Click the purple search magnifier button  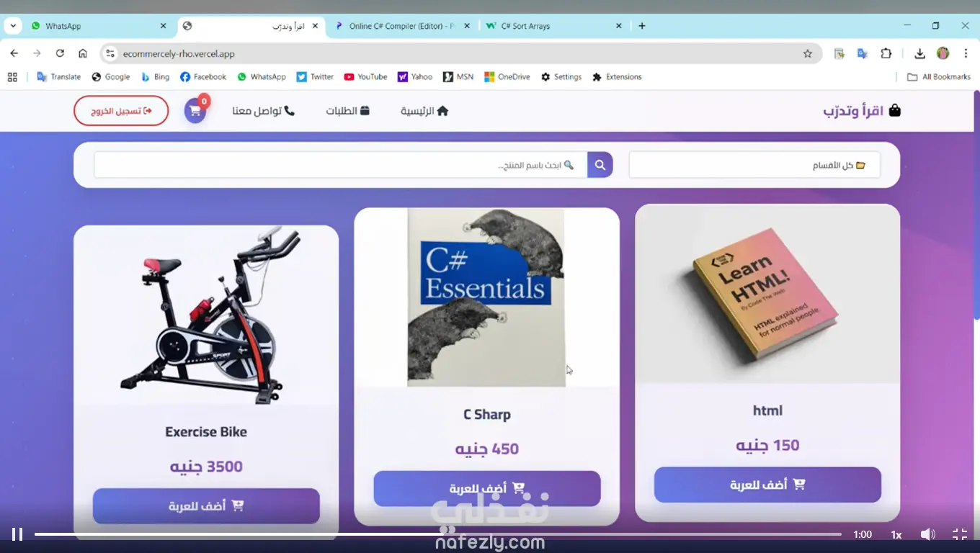(600, 165)
